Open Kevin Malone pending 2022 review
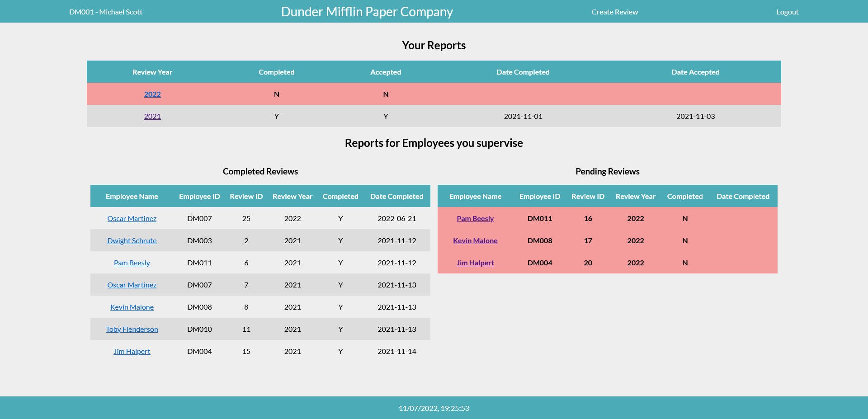Viewport: 868px width, 419px height. 475,240
